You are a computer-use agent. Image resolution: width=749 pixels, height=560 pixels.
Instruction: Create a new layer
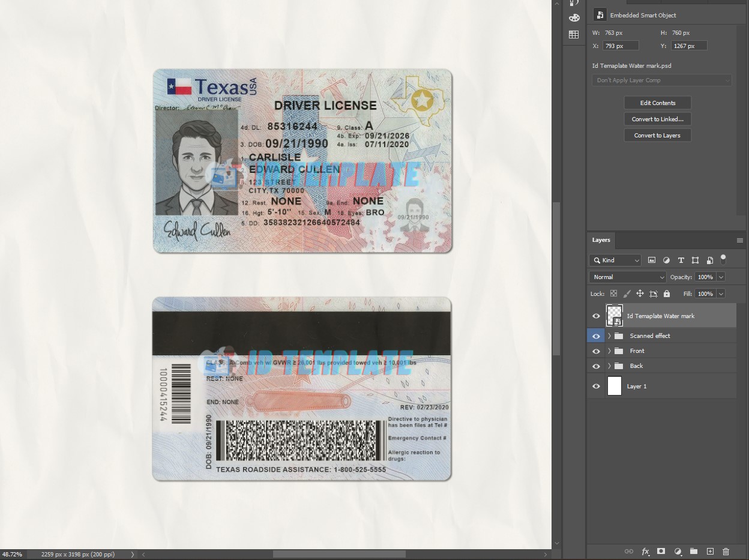pyautogui.click(x=710, y=551)
